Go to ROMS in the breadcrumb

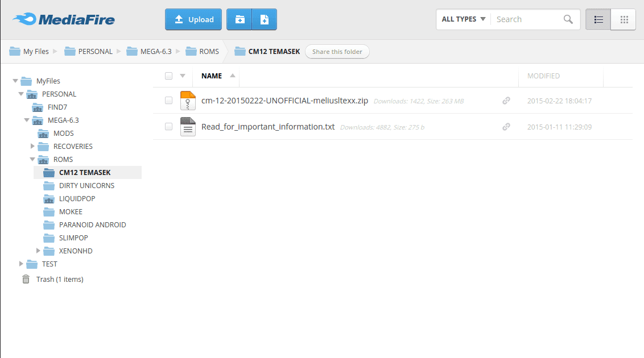click(209, 52)
